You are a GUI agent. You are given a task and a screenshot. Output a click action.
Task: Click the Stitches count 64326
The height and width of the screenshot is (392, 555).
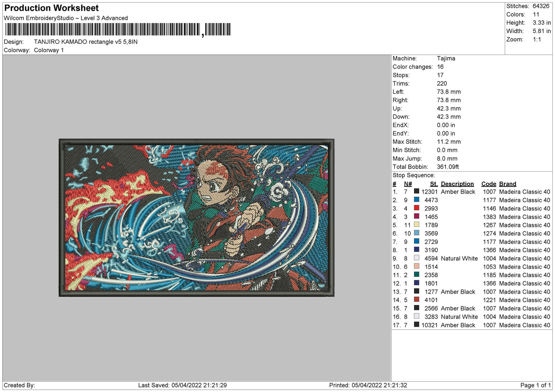coord(541,6)
